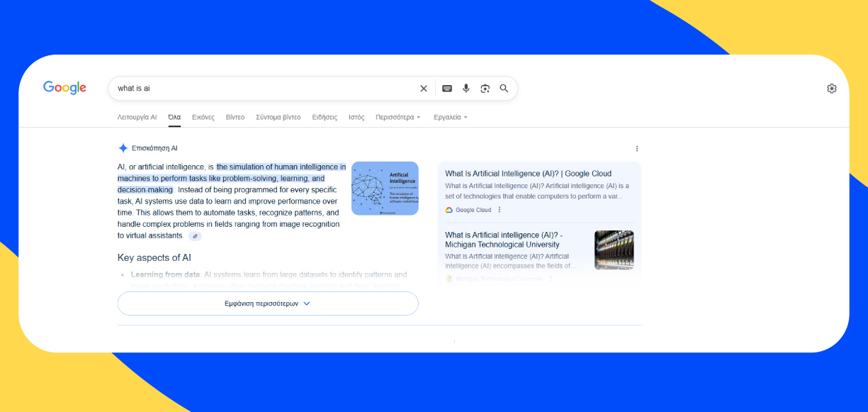The image size is (868, 412).
Task: Start voice search with microphone icon
Action: point(466,89)
